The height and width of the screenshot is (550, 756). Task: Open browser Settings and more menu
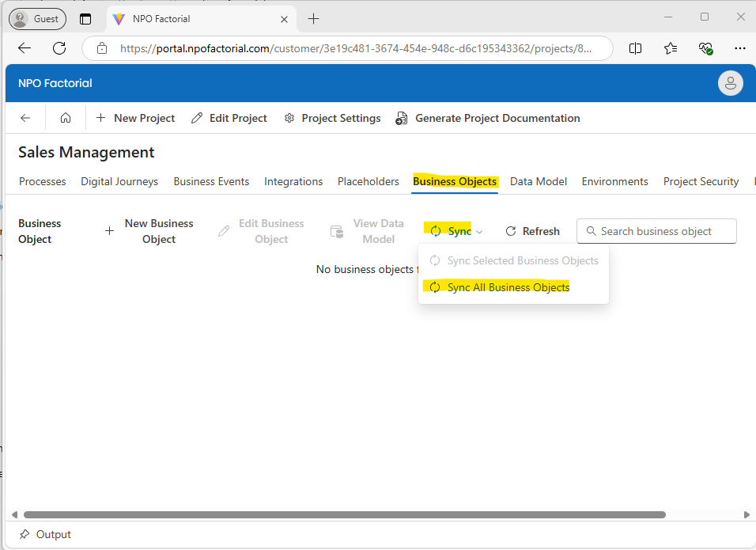pyautogui.click(x=739, y=48)
